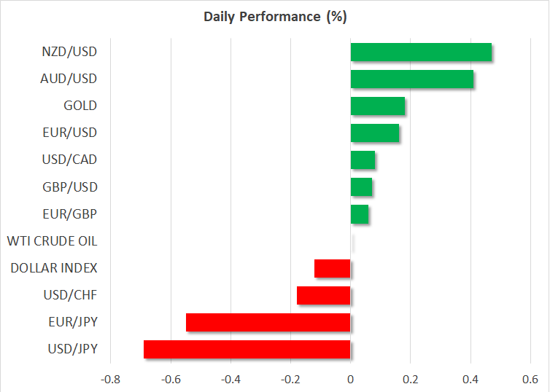Image resolution: width=550 pixels, height=392 pixels.
Task: Select the EUR/JPY red bar
Action: click(268, 322)
